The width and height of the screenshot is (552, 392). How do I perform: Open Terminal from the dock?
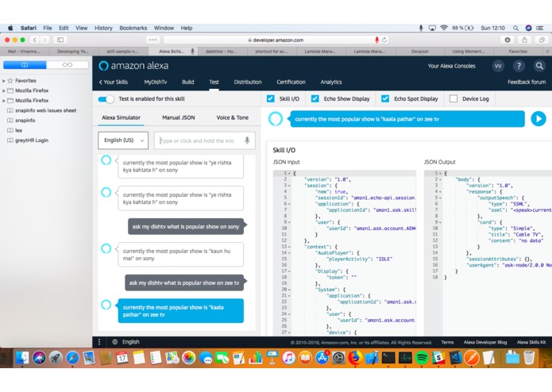point(388,358)
